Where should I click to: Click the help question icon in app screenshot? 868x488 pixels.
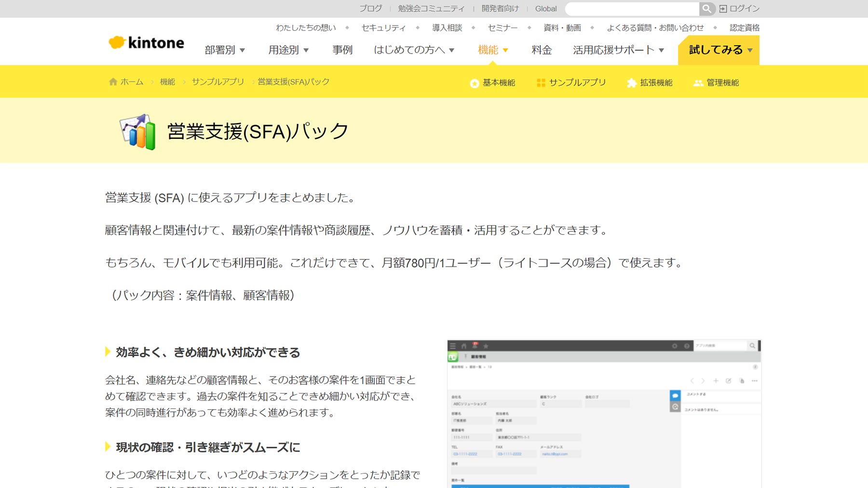click(687, 346)
